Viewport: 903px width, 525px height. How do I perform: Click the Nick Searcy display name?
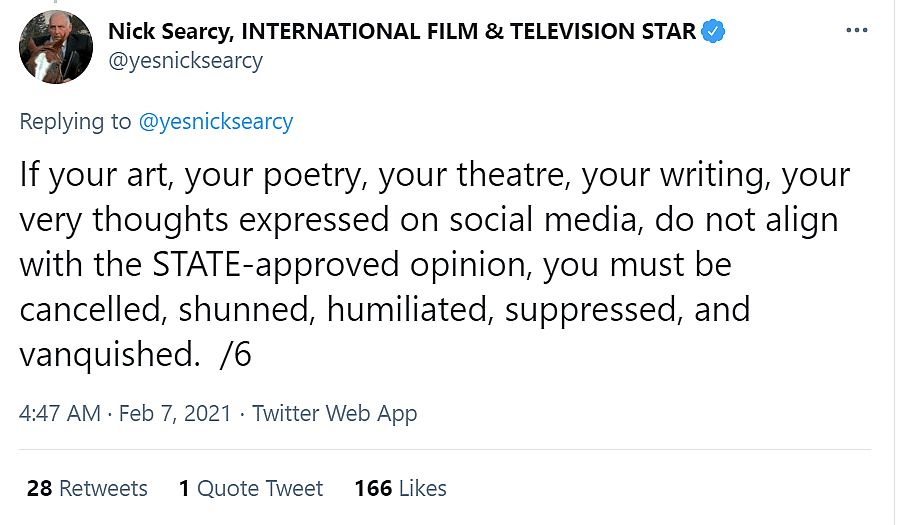[x=169, y=31]
